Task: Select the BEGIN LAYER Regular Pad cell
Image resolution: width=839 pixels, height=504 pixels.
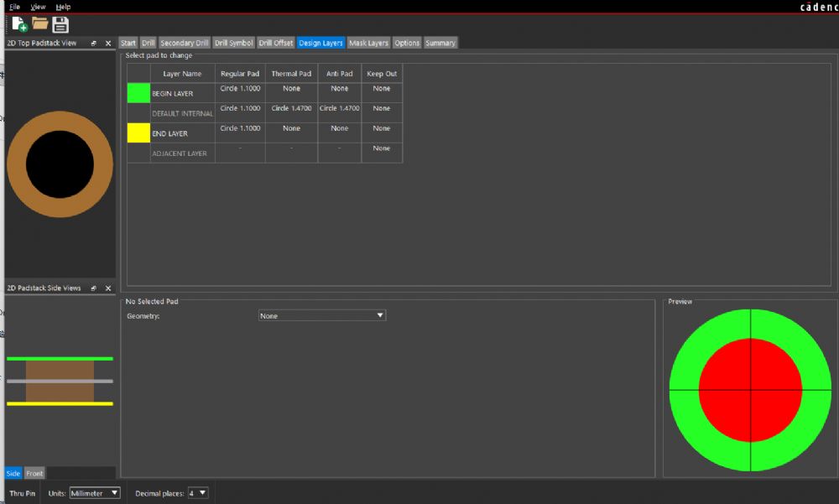Action: click(x=240, y=92)
